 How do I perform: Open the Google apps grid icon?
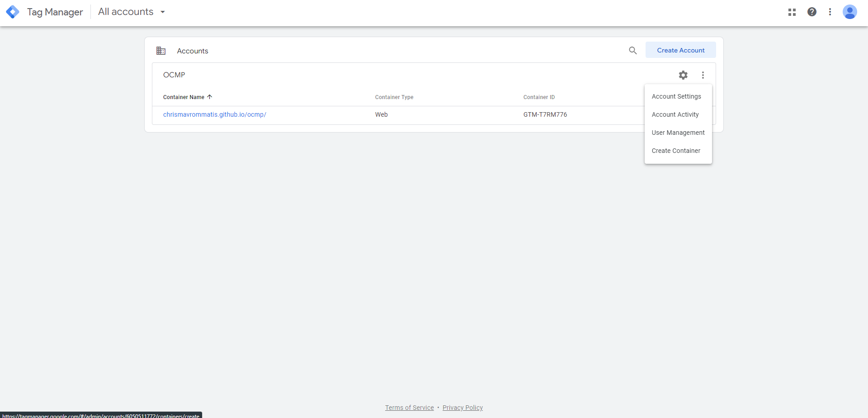792,12
